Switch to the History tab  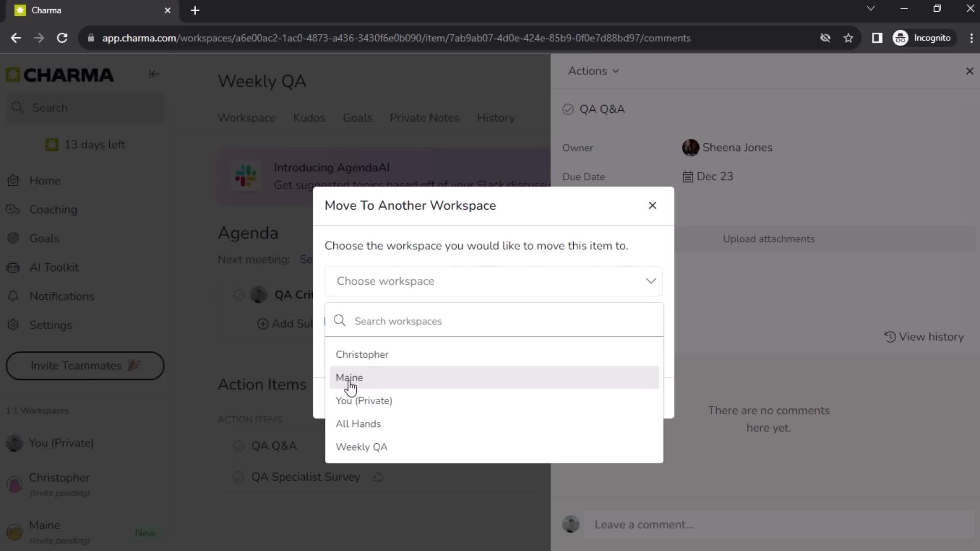(497, 118)
